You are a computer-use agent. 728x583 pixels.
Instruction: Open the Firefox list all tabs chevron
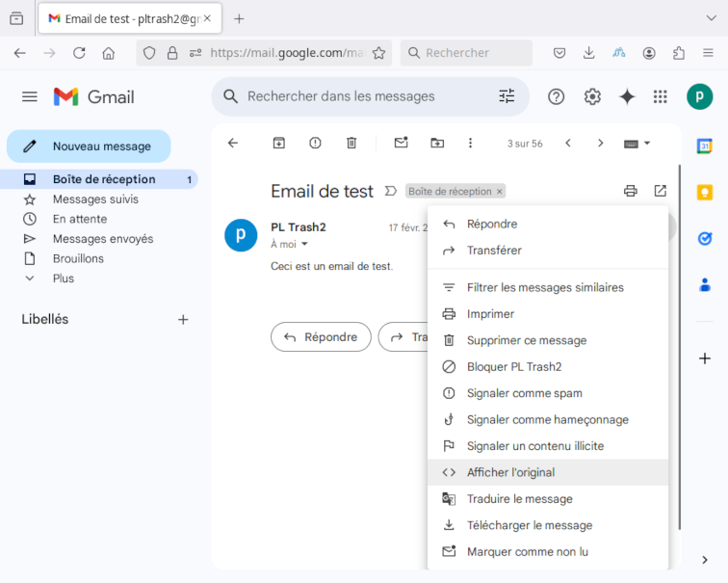pyautogui.click(x=711, y=18)
